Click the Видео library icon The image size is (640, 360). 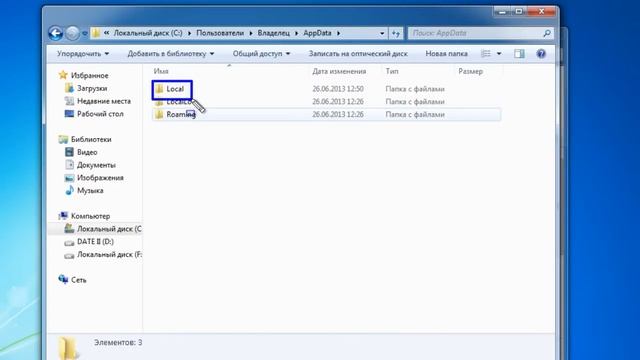tap(69, 152)
